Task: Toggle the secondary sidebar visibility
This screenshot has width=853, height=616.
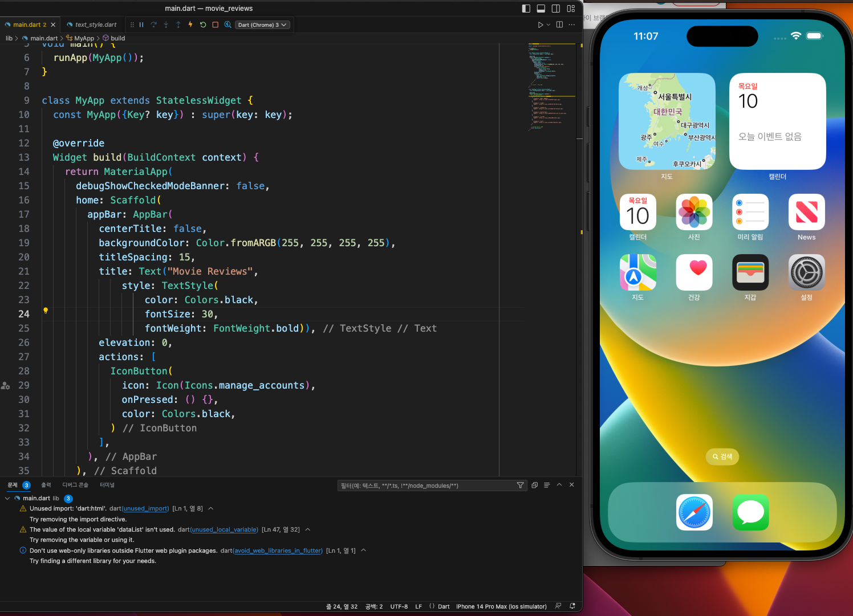Action: click(556, 9)
